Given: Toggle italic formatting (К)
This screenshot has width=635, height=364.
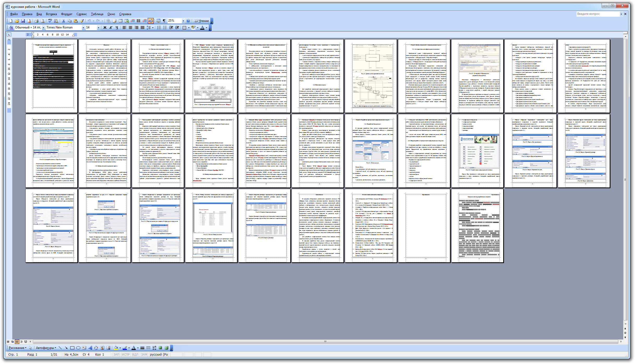Looking at the screenshot, I should click(111, 28).
